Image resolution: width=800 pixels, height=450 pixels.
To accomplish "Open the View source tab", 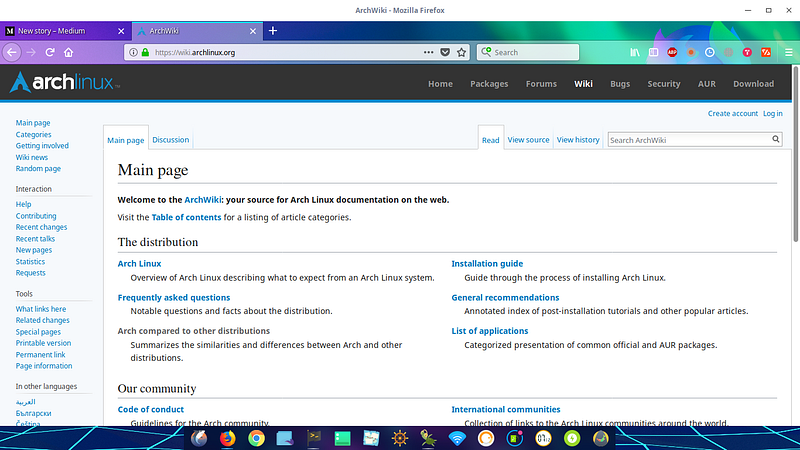I will 528,140.
